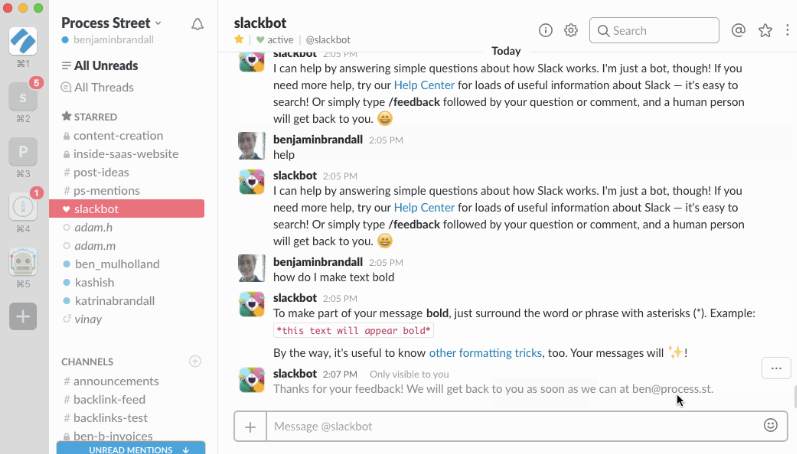Open the Process Street team menu

[111, 23]
